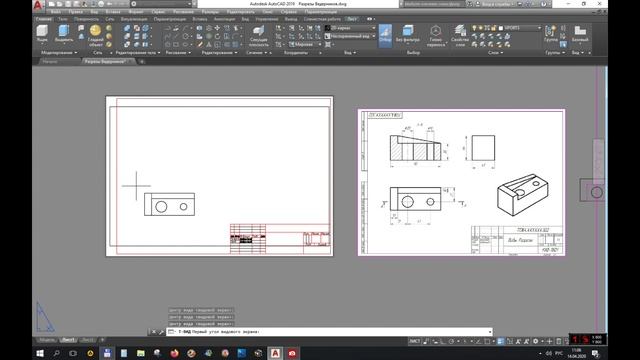Open the notification center icon in taskbar
Image resolution: width=640 pixels, height=360 pixels.
pos(595,353)
